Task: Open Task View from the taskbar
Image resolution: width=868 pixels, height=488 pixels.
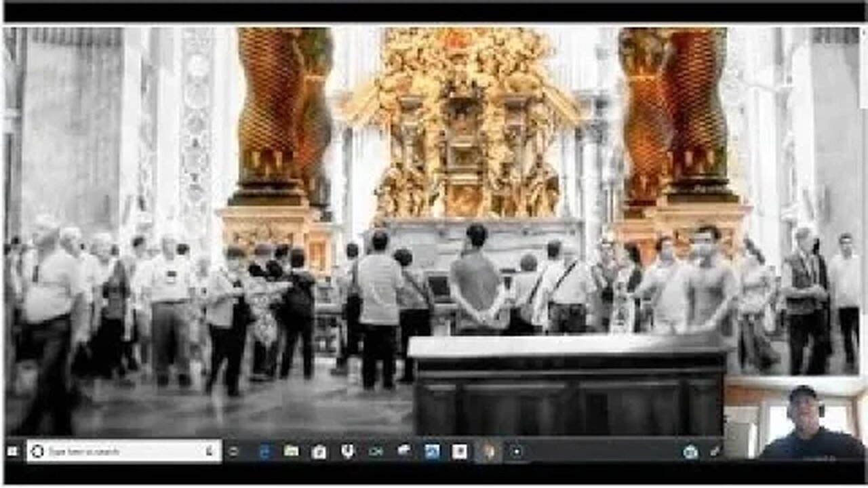Action: point(233,451)
